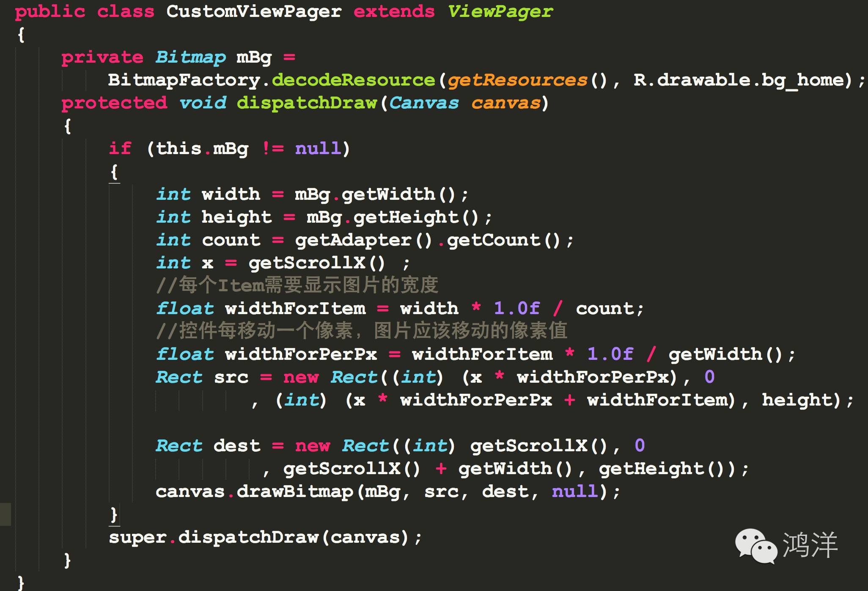This screenshot has width=868, height=591.
Task: Click the gutter marker beside closing brace
Action: 5,514
